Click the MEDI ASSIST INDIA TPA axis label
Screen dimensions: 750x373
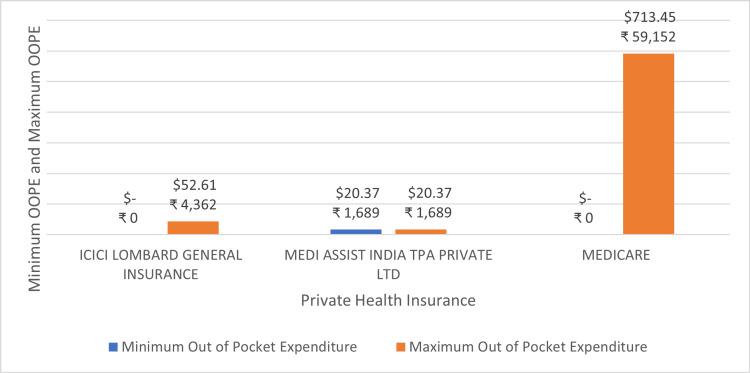click(x=388, y=264)
